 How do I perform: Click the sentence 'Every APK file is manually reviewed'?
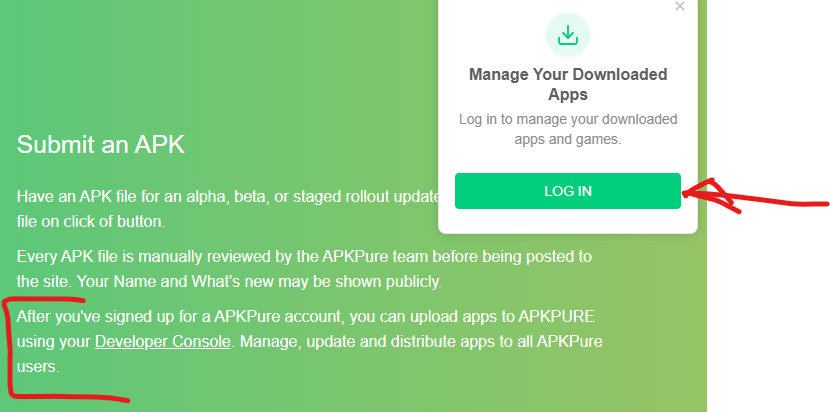pyautogui.click(x=304, y=257)
